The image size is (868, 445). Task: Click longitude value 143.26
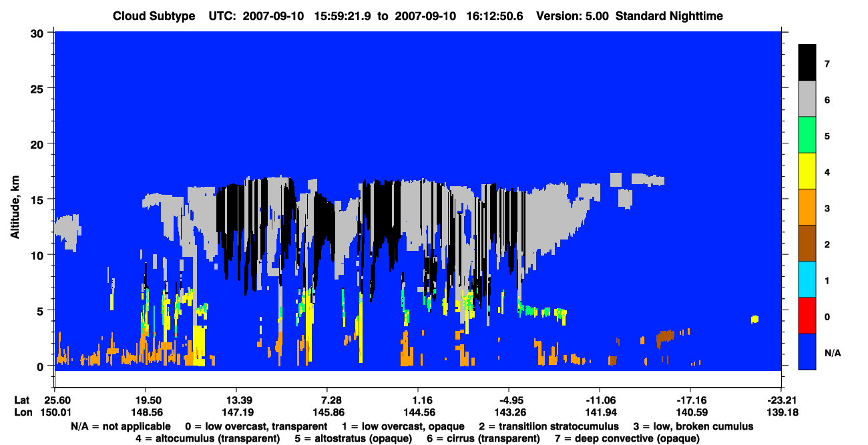[x=509, y=412]
